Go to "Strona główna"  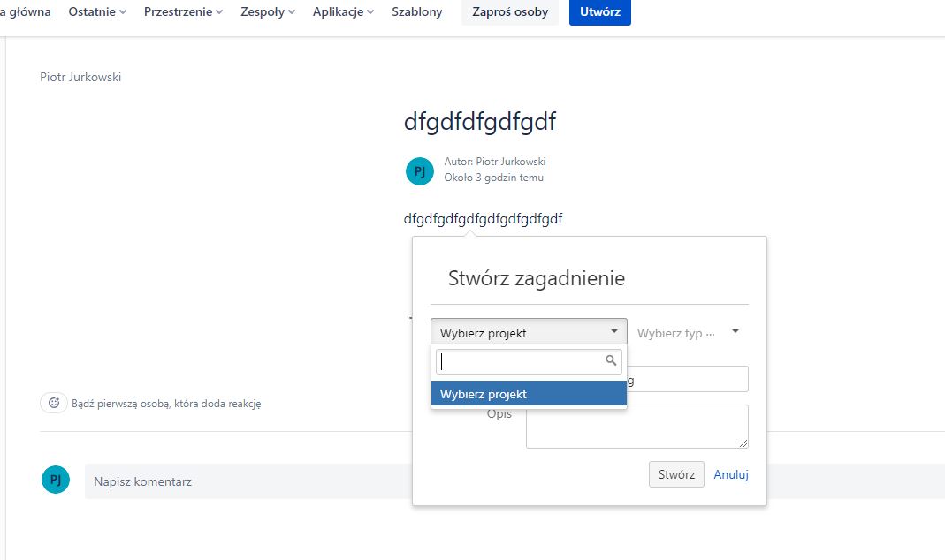27,11
